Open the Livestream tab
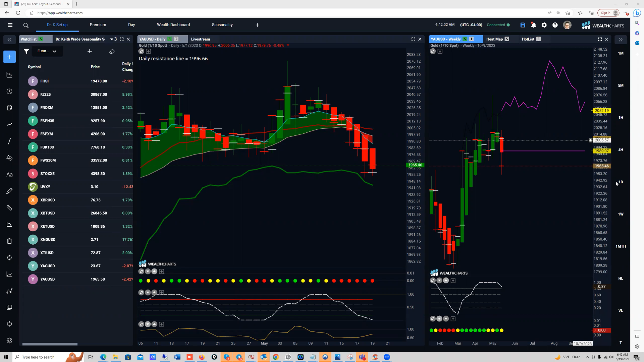The image size is (644, 362). pyautogui.click(x=201, y=39)
